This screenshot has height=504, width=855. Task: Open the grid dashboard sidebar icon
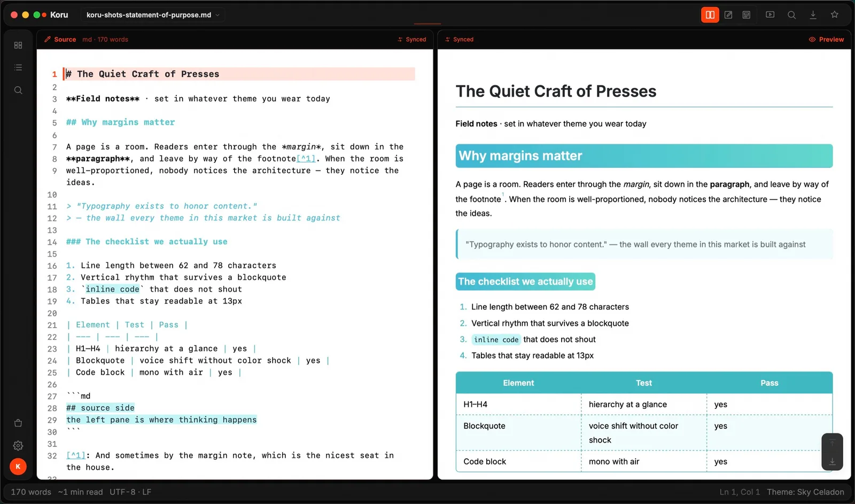[18, 45]
